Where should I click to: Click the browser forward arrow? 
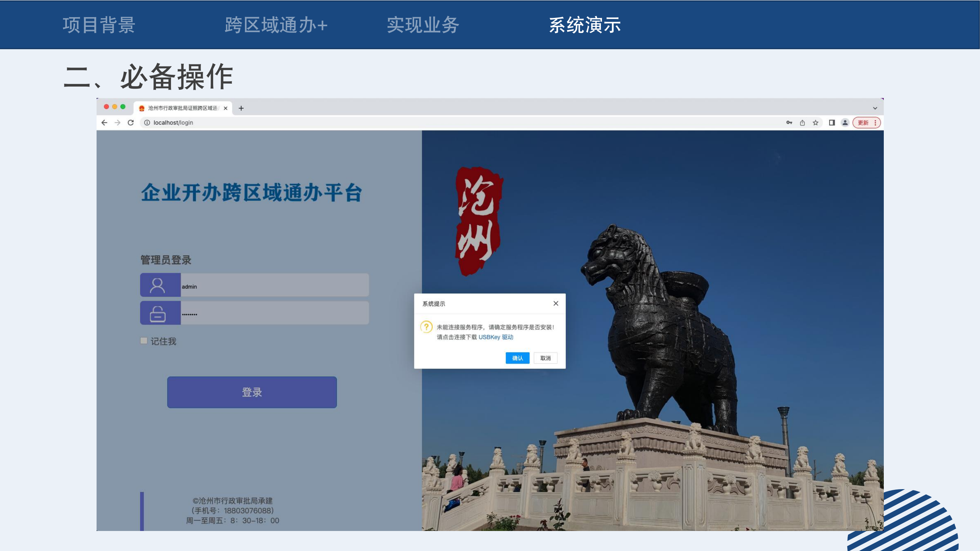click(118, 122)
